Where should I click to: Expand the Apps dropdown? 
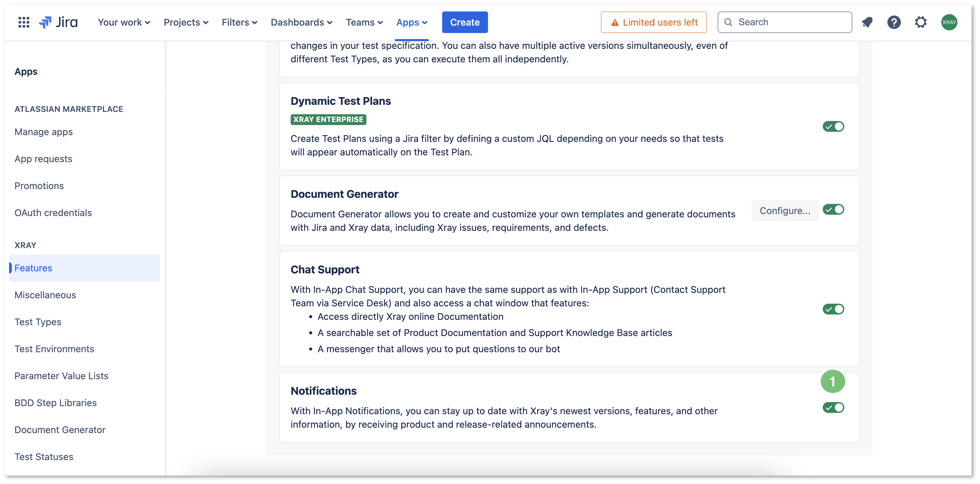(x=412, y=22)
